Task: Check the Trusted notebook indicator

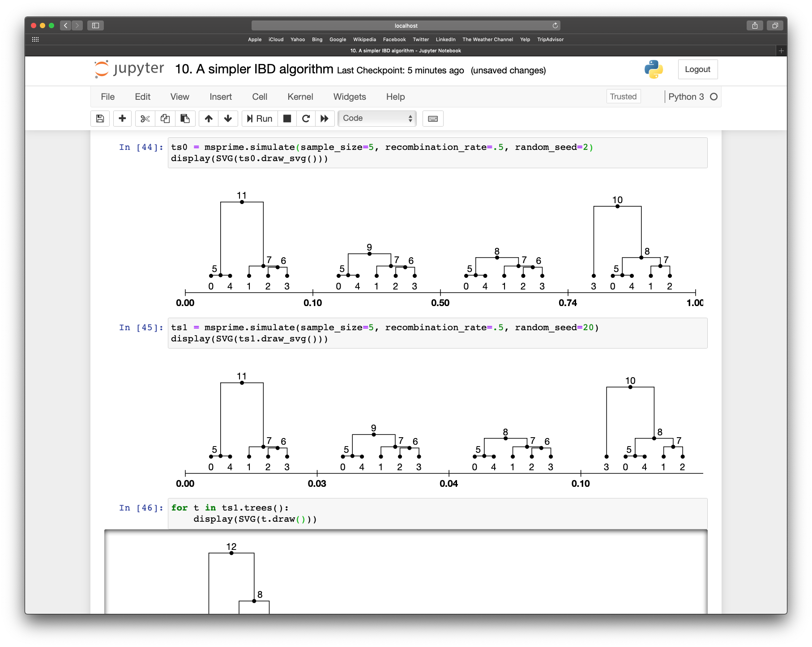Action: click(x=623, y=96)
